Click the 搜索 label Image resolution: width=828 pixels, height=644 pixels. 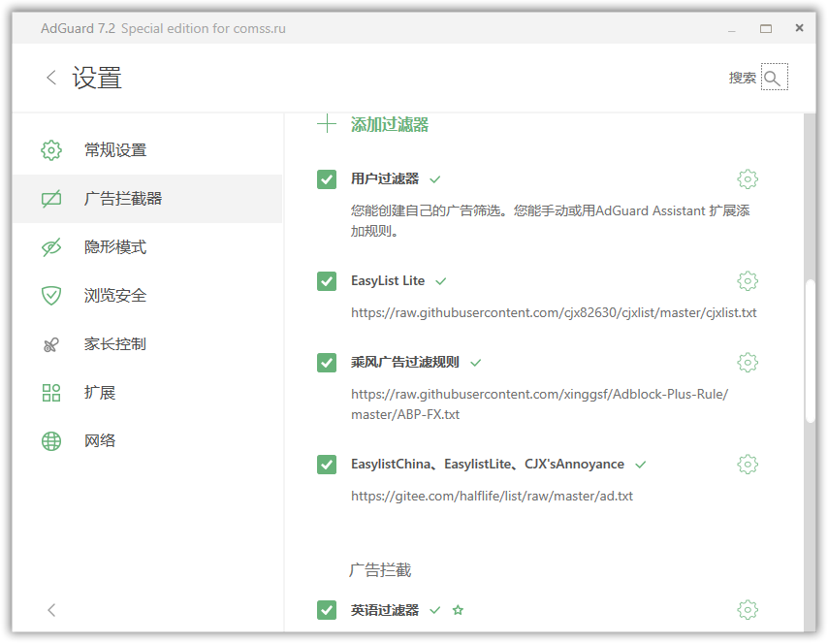[742, 78]
